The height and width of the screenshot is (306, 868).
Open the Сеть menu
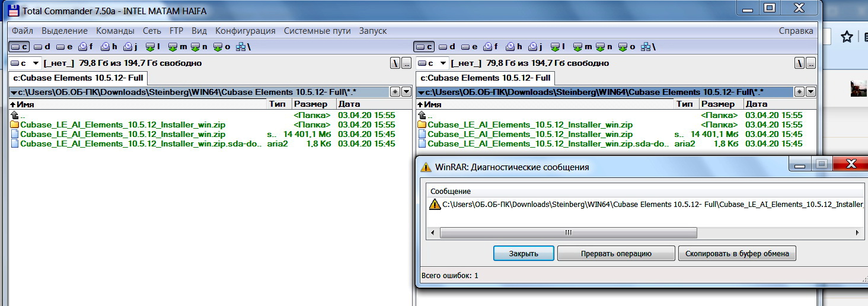[x=152, y=31]
